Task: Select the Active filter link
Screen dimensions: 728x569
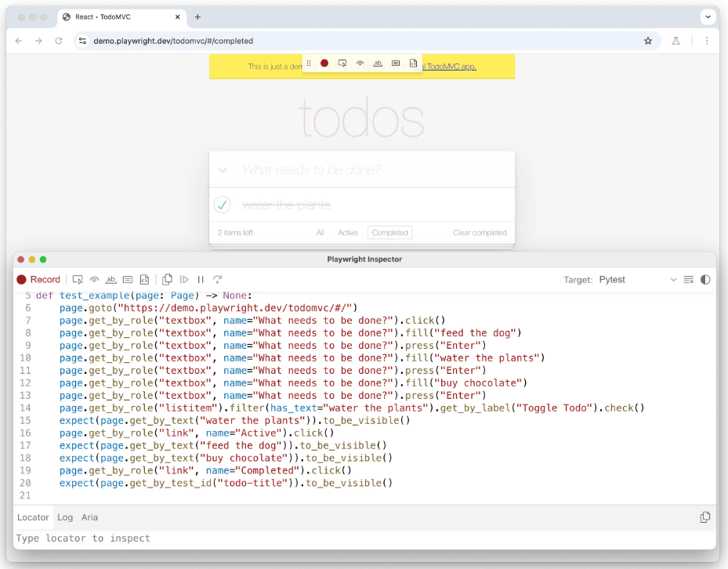Action: coord(347,233)
